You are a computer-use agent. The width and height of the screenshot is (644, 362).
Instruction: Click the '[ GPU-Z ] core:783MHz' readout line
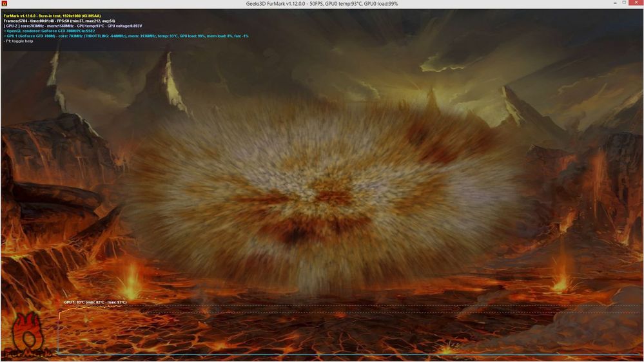click(x=73, y=26)
